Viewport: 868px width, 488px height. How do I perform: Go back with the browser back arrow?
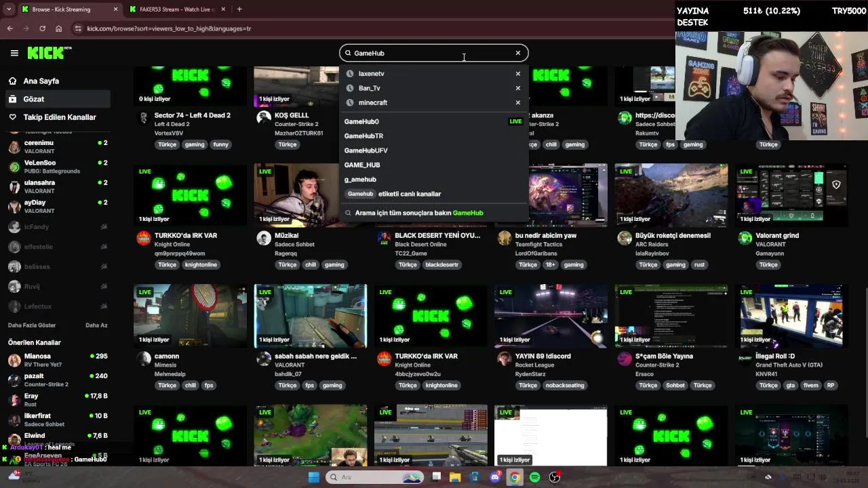point(10,28)
